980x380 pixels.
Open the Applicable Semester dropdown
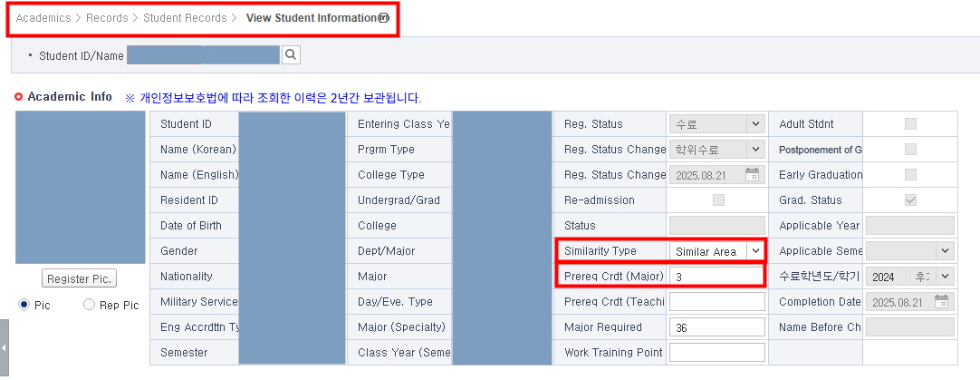click(945, 251)
